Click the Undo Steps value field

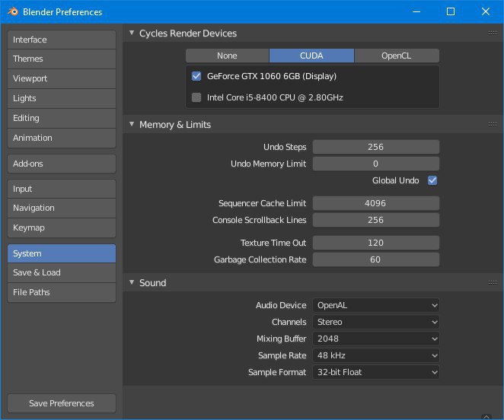[376, 147]
